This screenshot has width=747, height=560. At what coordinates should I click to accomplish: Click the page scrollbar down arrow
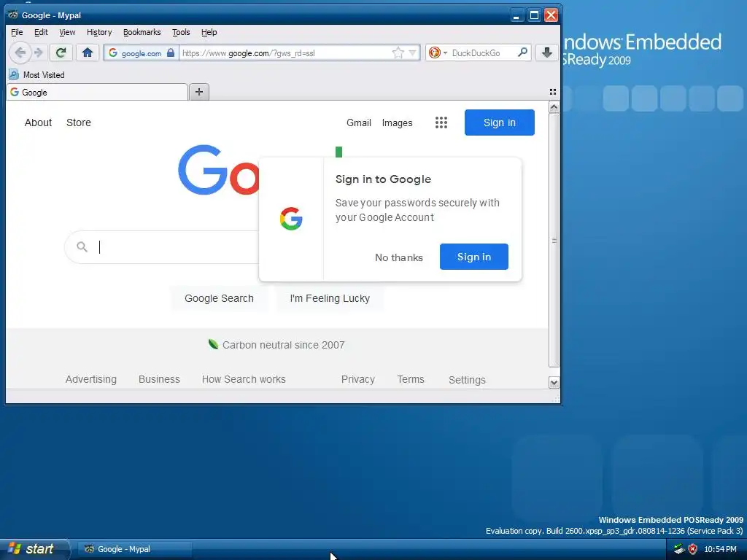click(x=554, y=382)
